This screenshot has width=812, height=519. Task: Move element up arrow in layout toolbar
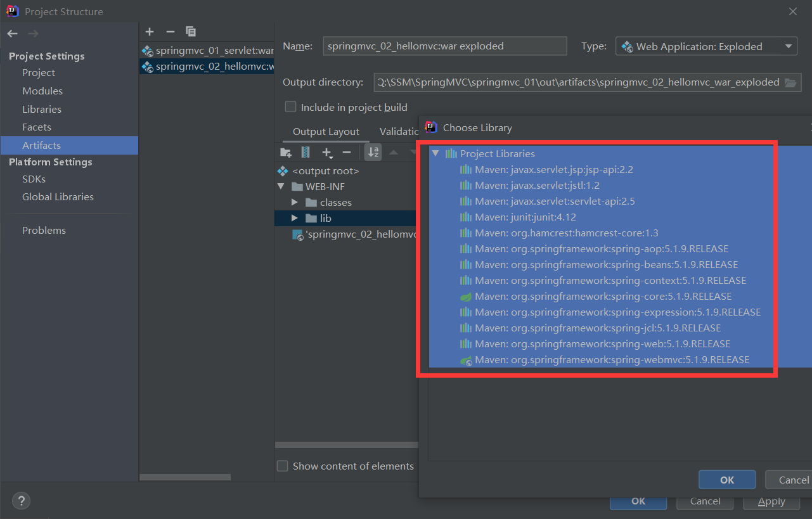[x=393, y=152]
